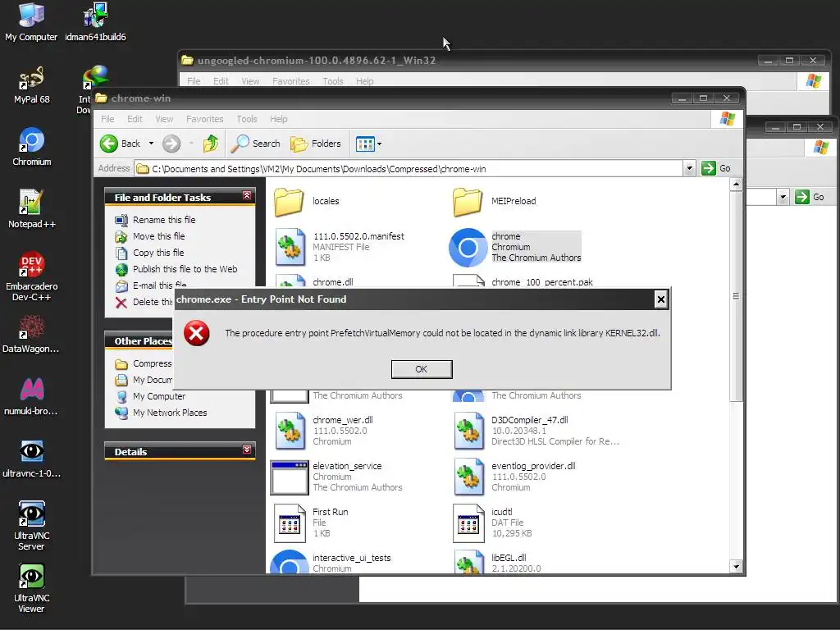
Task: Click Copy this file link
Action: point(158,253)
